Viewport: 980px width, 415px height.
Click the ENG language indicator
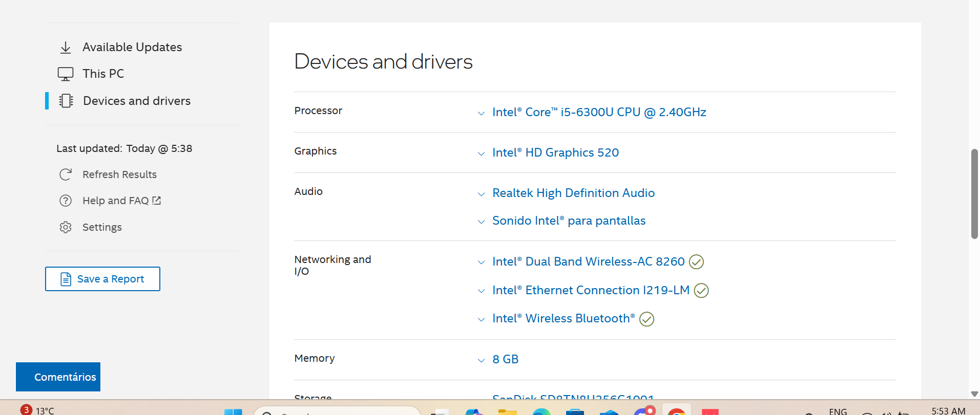838,411
